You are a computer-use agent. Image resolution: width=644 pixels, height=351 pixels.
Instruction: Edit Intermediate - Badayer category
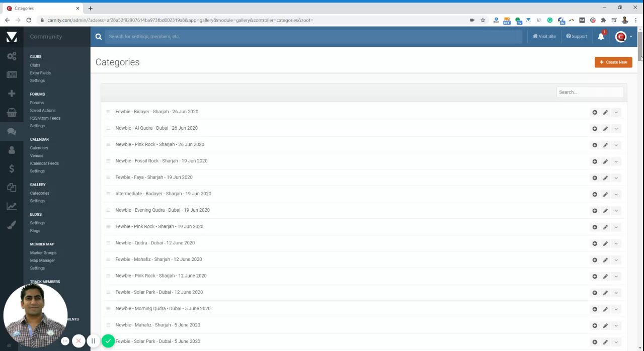605,194
